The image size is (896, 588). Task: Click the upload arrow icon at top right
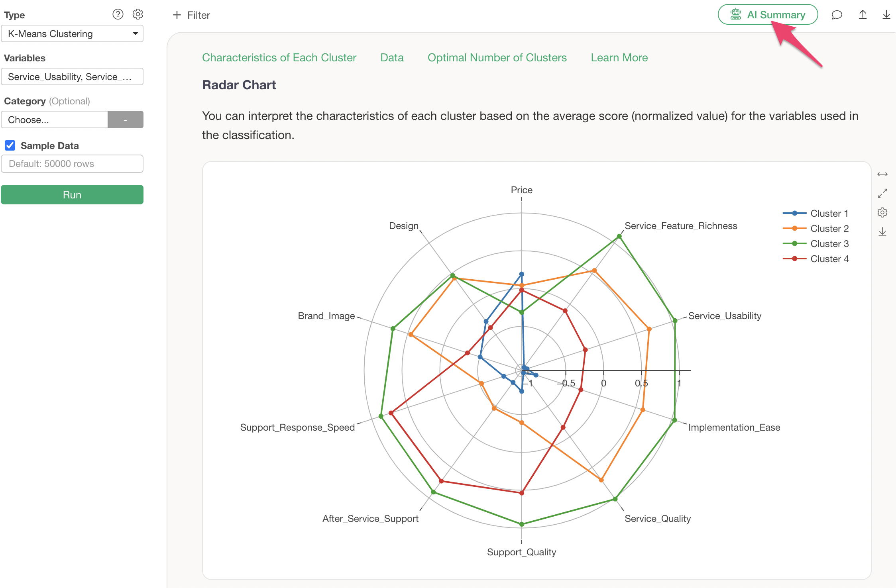pyautogui.click(x=863, y=15)
